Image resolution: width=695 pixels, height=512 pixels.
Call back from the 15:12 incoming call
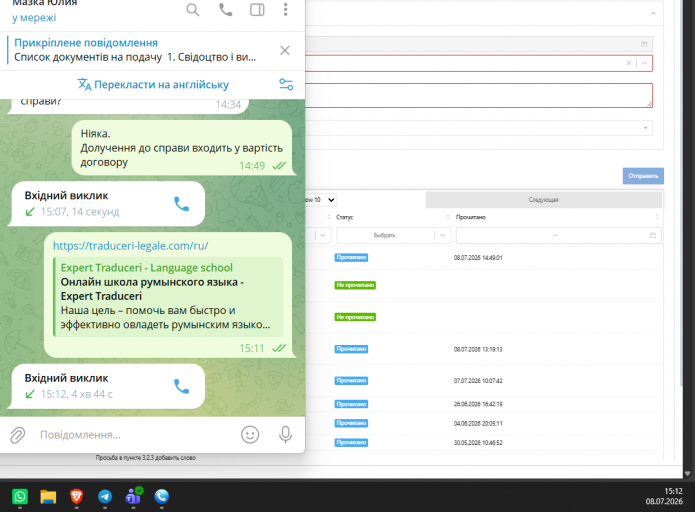[181, 386]
